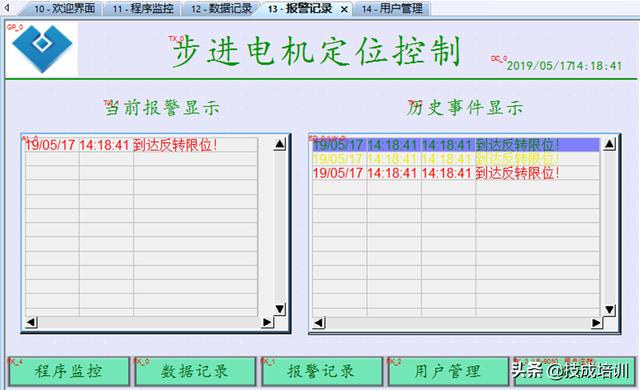640x390 pixels.
Task: Click down arrow of history event list scrollbar
Action: (x=609, y=310)
